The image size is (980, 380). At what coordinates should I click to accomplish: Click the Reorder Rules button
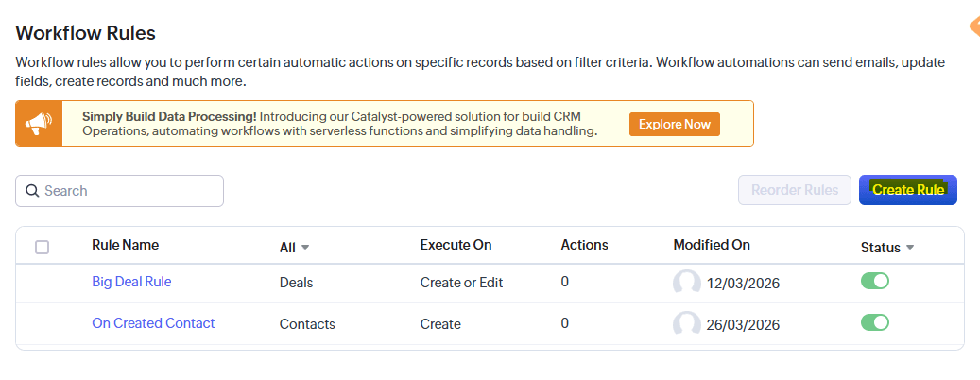(795, 190)
